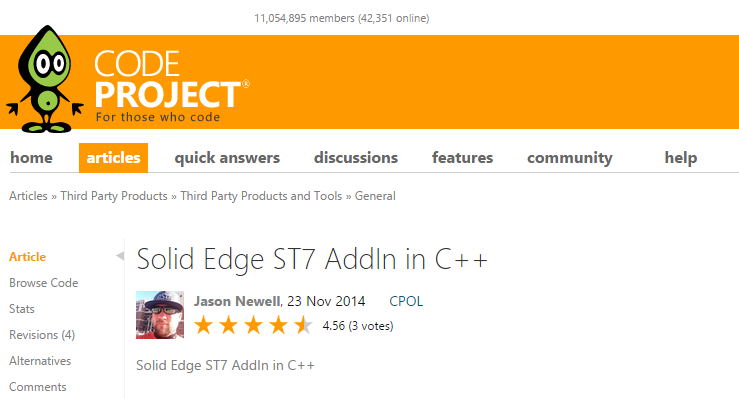
Task: View Revisions (4) in sidebar
Action: pos(42,335)
